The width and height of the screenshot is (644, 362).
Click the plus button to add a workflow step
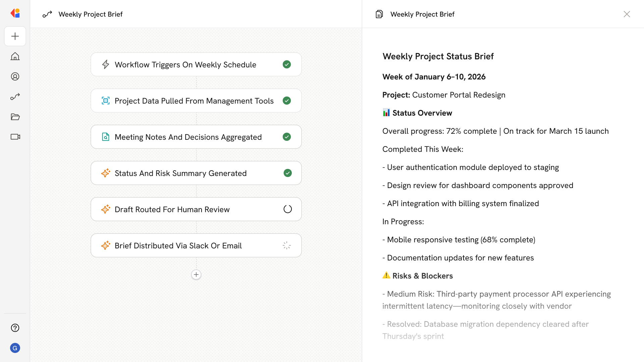coord(196,275)
